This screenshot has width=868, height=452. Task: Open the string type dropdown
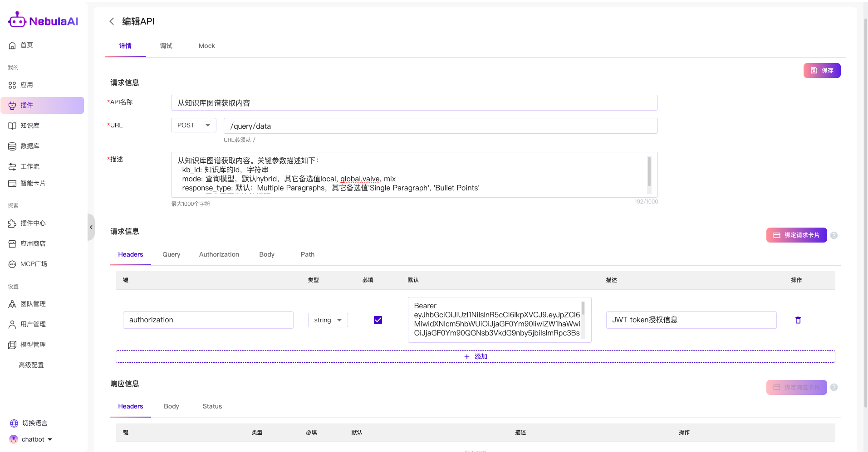tap(328, 320)
